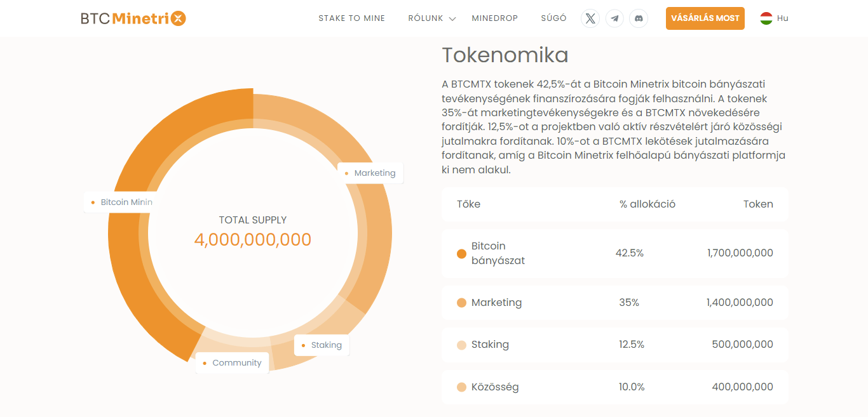
Task: Click the Vásárlás Most button
Action: (705, 18)
